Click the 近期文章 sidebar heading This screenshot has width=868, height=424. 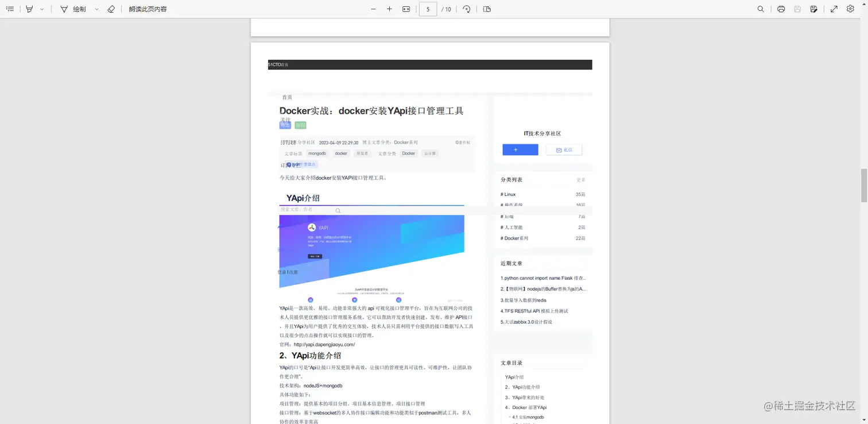pyautogui.click(x=511, y=263)
